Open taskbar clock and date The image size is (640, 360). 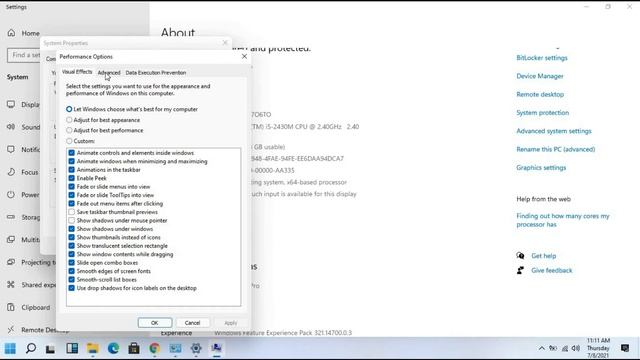tap(598, 348)
